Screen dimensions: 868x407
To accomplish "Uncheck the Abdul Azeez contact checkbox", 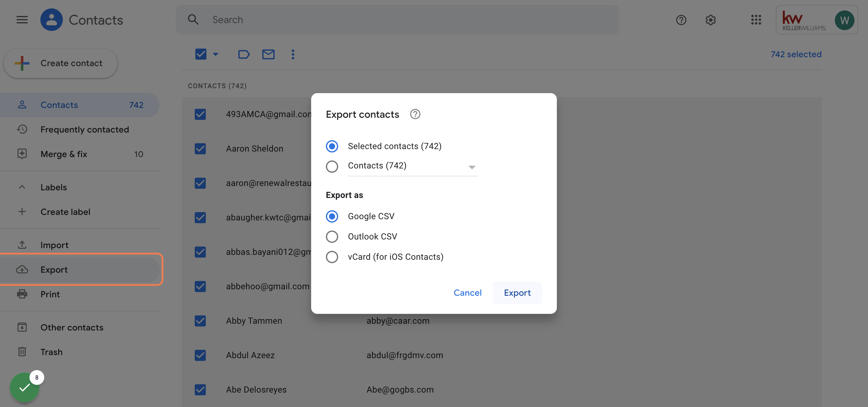I will (x=200, y=355).
